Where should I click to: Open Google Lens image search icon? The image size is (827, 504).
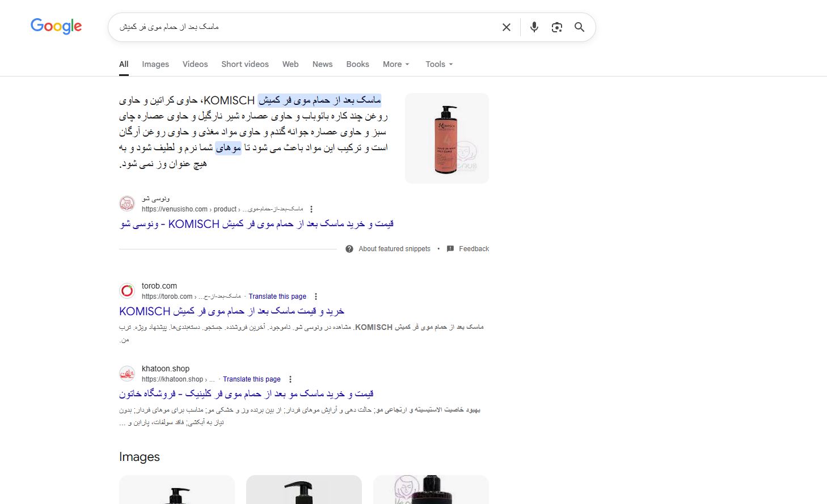tap(557, 27)
